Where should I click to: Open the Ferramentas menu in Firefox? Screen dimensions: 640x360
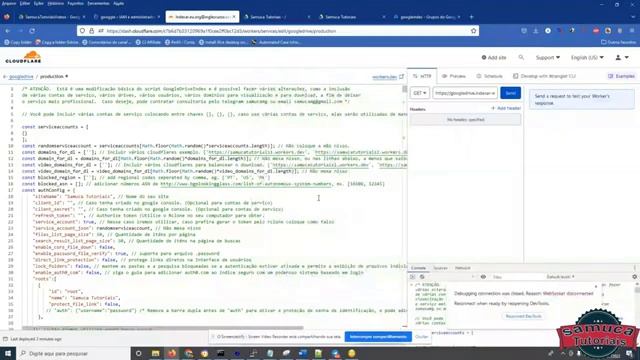98,3
